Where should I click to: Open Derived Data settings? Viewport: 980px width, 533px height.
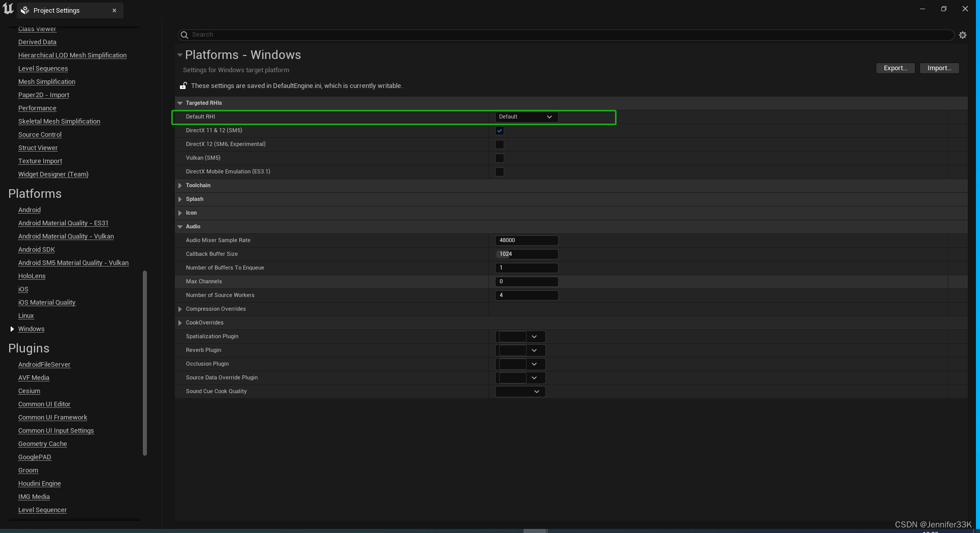click(37, 42)
